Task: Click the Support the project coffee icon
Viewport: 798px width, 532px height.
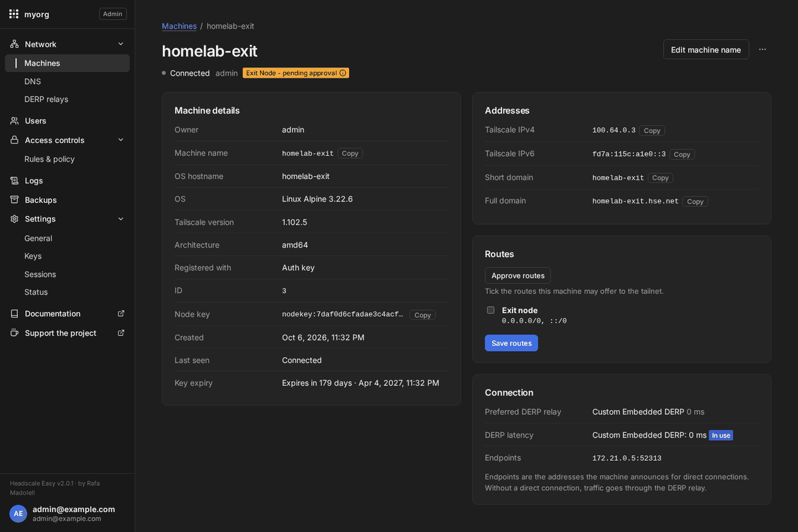Action: (x=15, y=333)
